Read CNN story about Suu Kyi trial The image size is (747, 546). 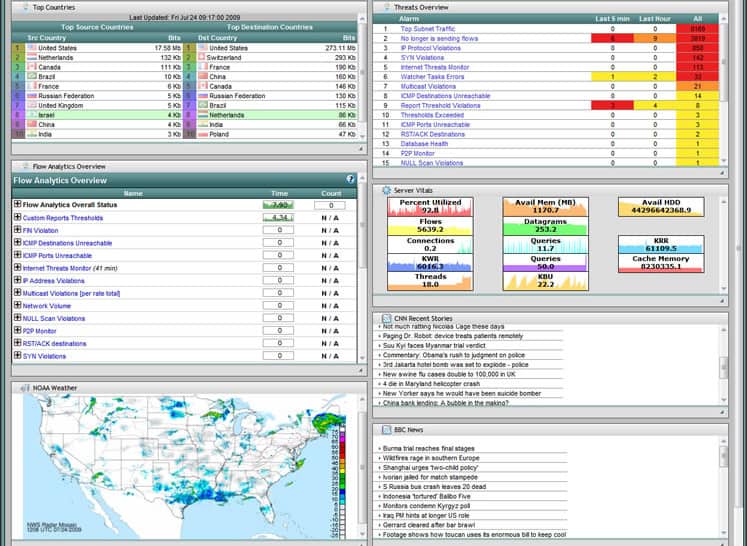tap(434, 345)
